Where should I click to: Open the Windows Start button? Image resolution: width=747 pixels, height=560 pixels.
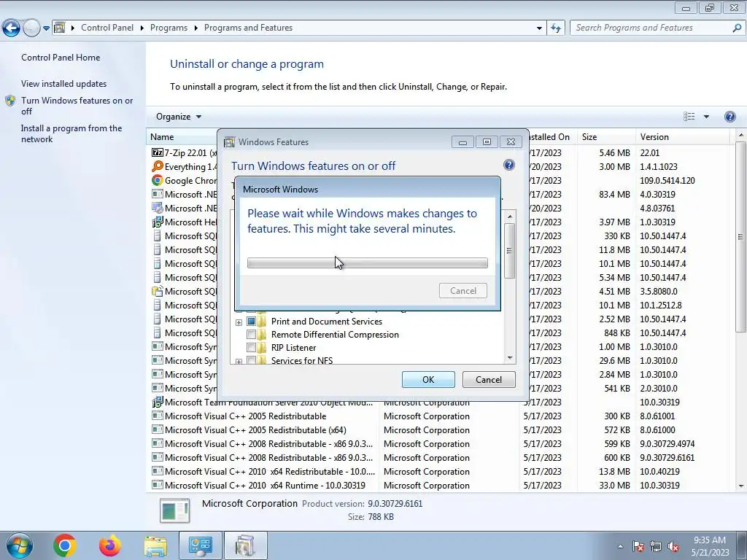(18, 545)
